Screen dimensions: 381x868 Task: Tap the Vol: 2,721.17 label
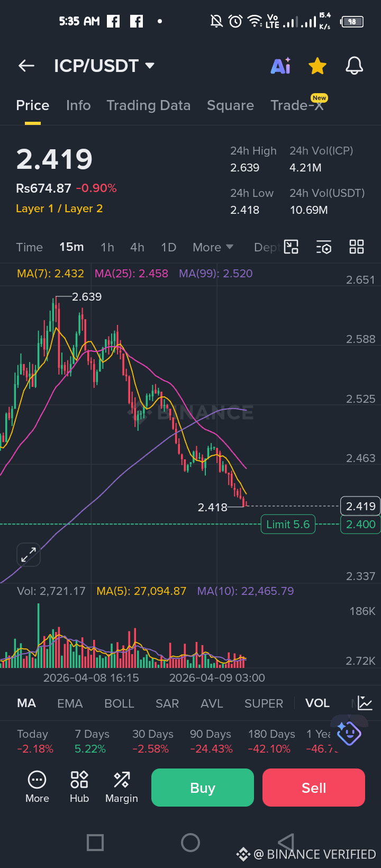coord(51,591)
